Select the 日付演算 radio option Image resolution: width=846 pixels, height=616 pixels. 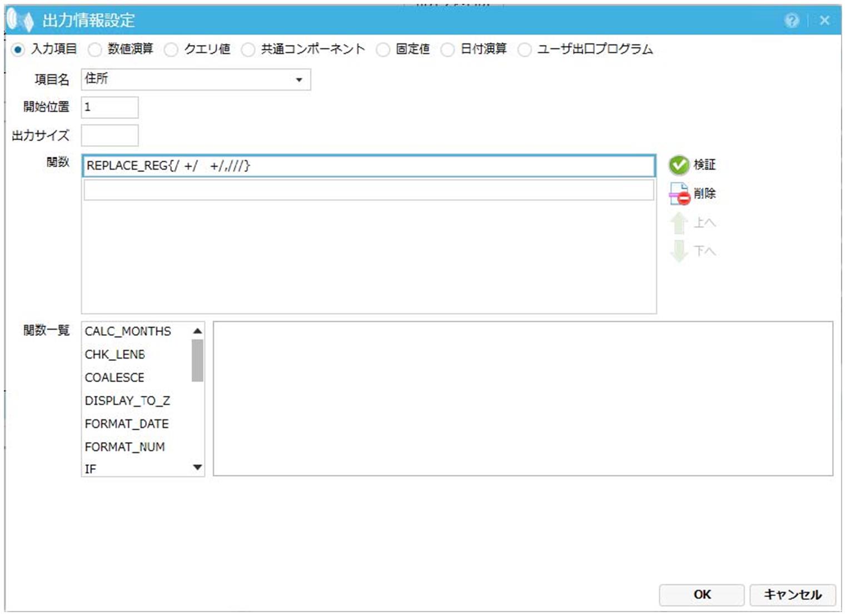pos(447,49)
